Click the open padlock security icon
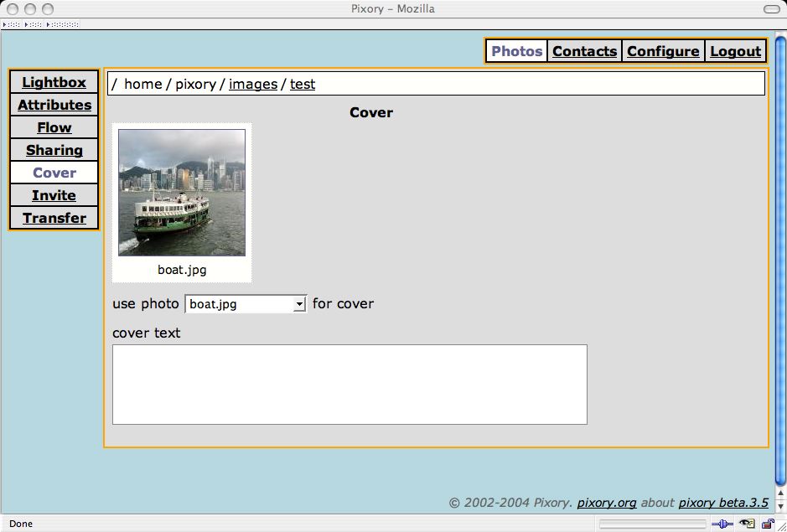 click(768, 524)
